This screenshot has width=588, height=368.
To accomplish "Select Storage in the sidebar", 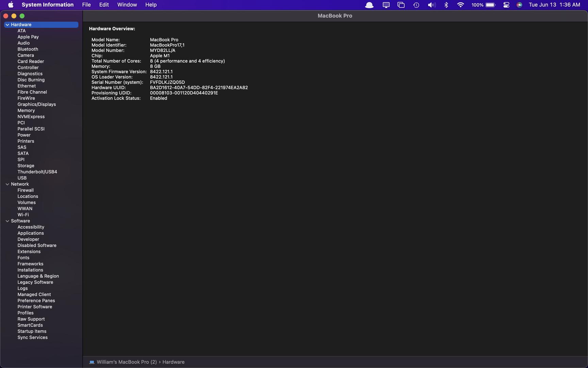I will click(x=26, y=166).
